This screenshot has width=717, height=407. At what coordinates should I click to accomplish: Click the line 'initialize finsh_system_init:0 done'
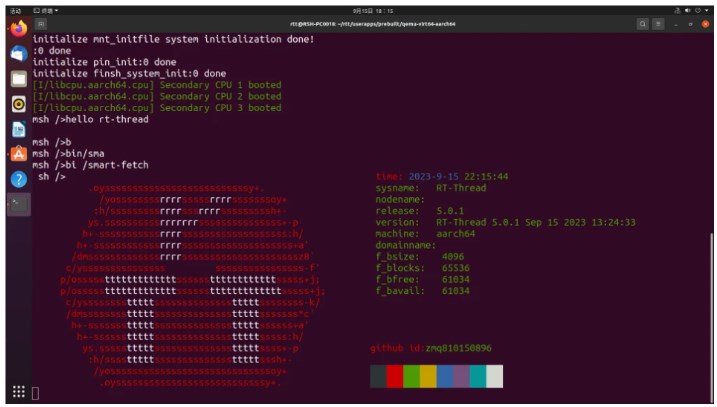[x=129, y=74]
